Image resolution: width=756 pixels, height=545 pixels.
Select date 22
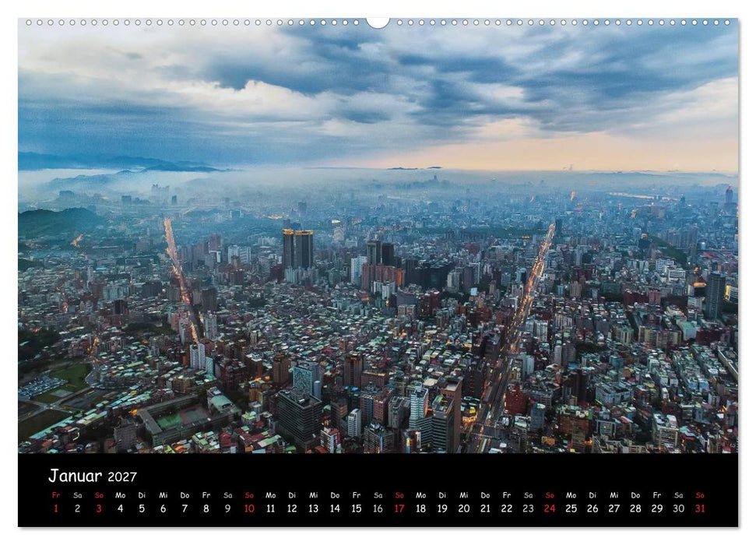(507, 508)
